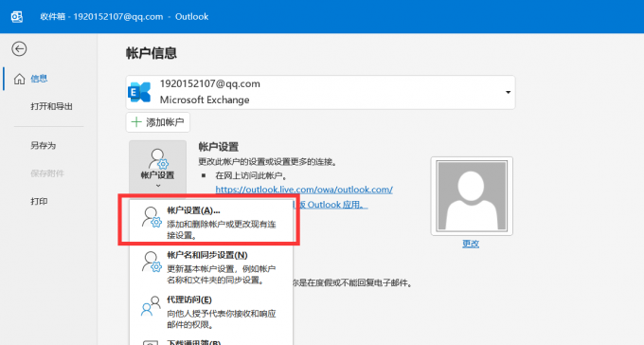This screenshot has height=345, width=644.
Task: Choose 帐户名和同步设置(N) menu entry
Action: coord(211,267)
